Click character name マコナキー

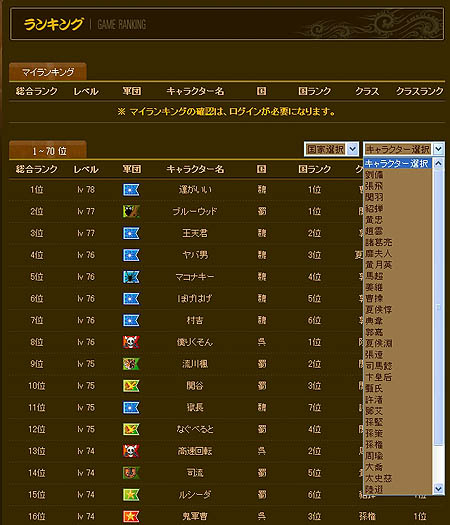click(195, 277)
